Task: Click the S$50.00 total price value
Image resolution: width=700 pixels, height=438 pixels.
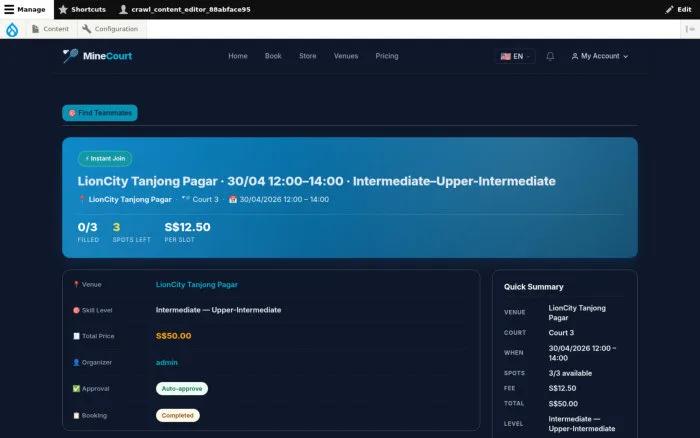Action: click(174, 336)
